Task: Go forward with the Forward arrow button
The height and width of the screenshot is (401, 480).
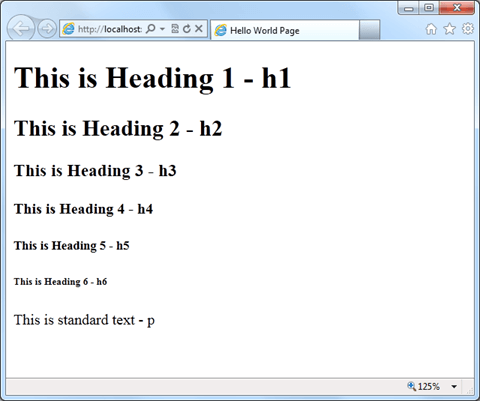Action: 47,29
